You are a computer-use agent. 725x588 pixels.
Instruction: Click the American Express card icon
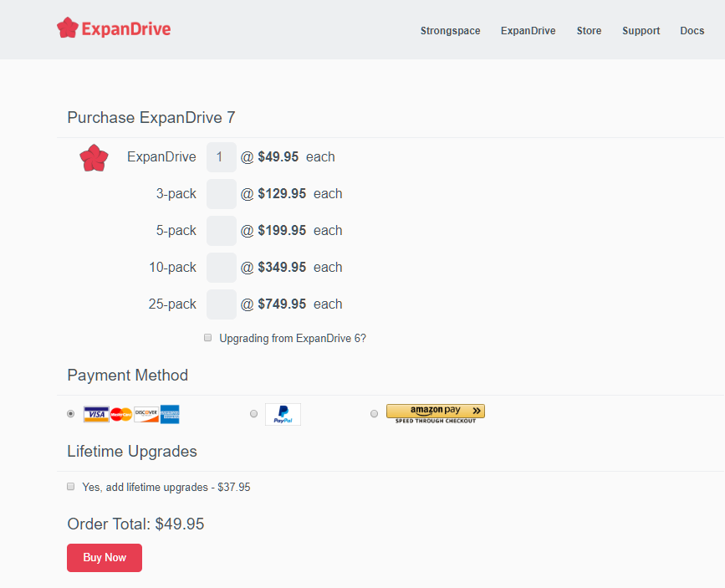click(x=170, y=414)
